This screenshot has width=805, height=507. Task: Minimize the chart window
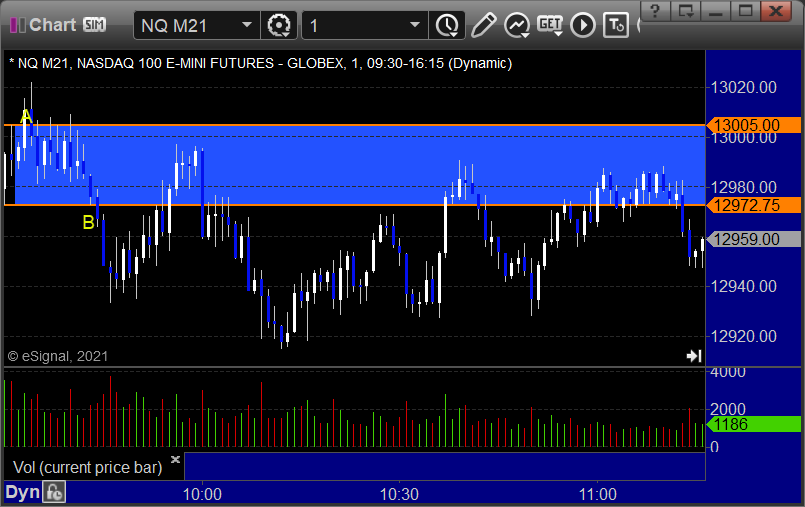[x=716, y=10]
